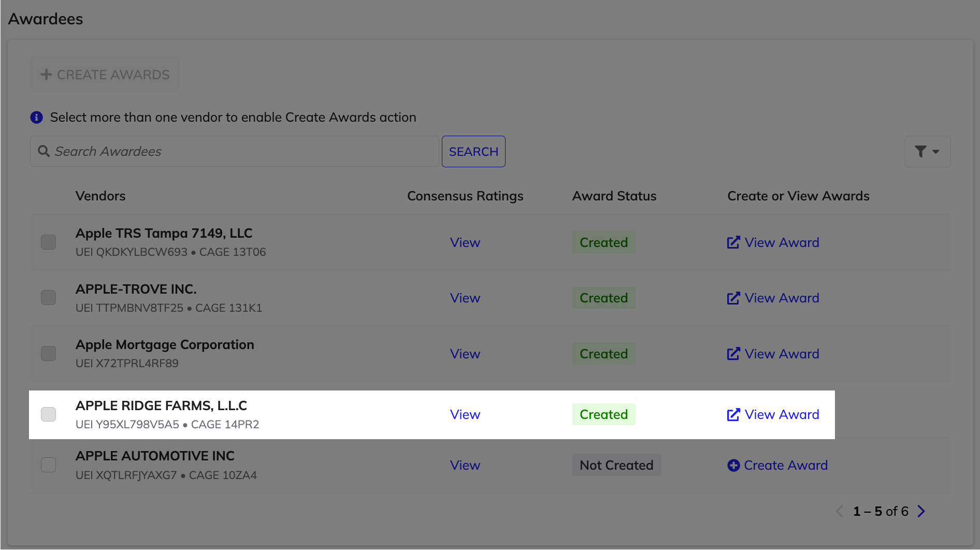
Task: Click UEI QKDKYLBCW693 CAGE 13T06 text
Action: point(170,252)
